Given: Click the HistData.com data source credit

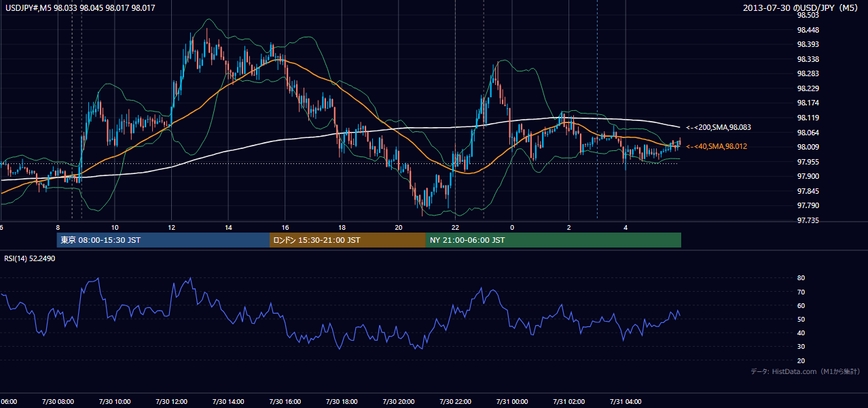Looking at the screenshot, I should tap(806, 371).
